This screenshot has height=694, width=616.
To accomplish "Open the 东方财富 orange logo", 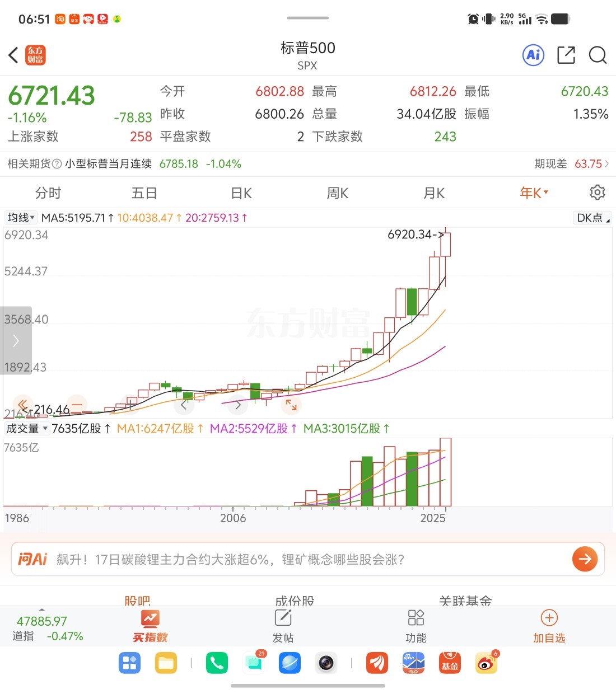I will click(x=35, y=55).
